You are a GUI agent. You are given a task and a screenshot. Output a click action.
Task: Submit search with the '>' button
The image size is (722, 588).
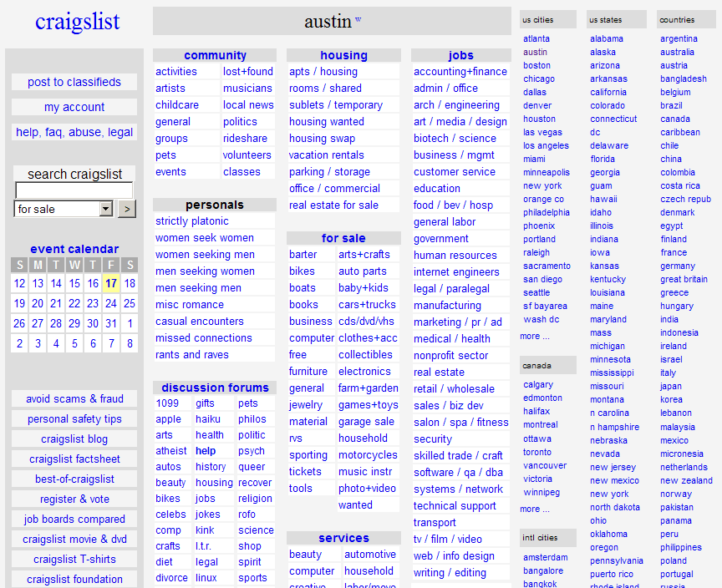(127, 210)
